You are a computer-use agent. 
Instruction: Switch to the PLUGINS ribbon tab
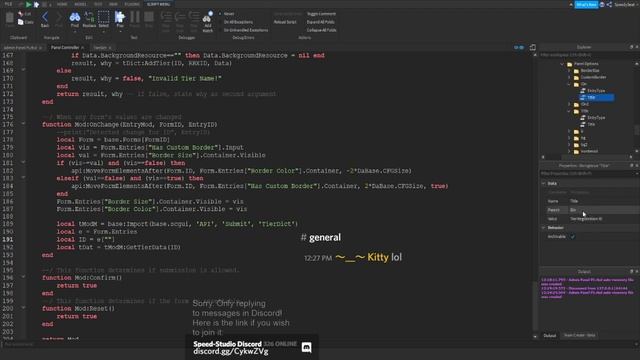click(x=131, y=4)
